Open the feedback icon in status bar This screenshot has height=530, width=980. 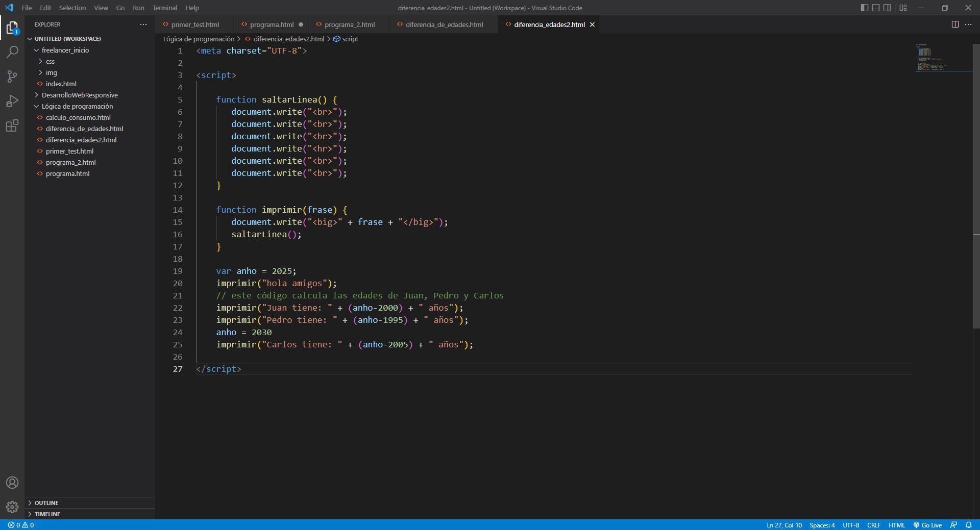tap(953, 525)
